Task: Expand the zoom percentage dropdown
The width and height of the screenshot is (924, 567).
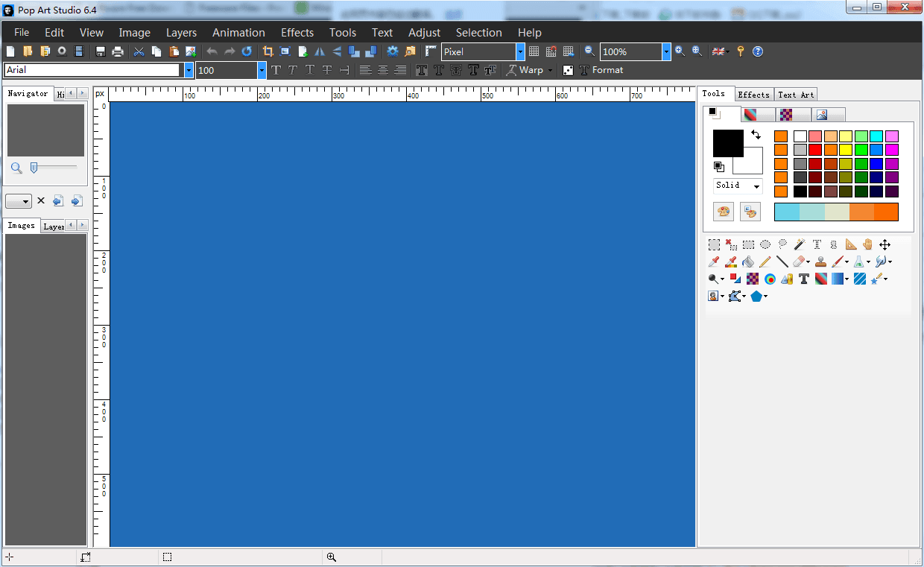Action: click(x=666, y=51)
